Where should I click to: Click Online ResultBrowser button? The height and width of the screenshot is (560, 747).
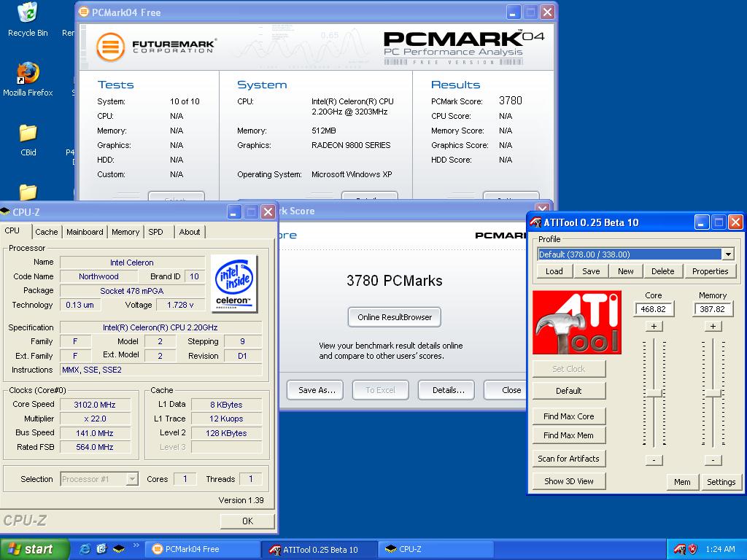[395, 317]
